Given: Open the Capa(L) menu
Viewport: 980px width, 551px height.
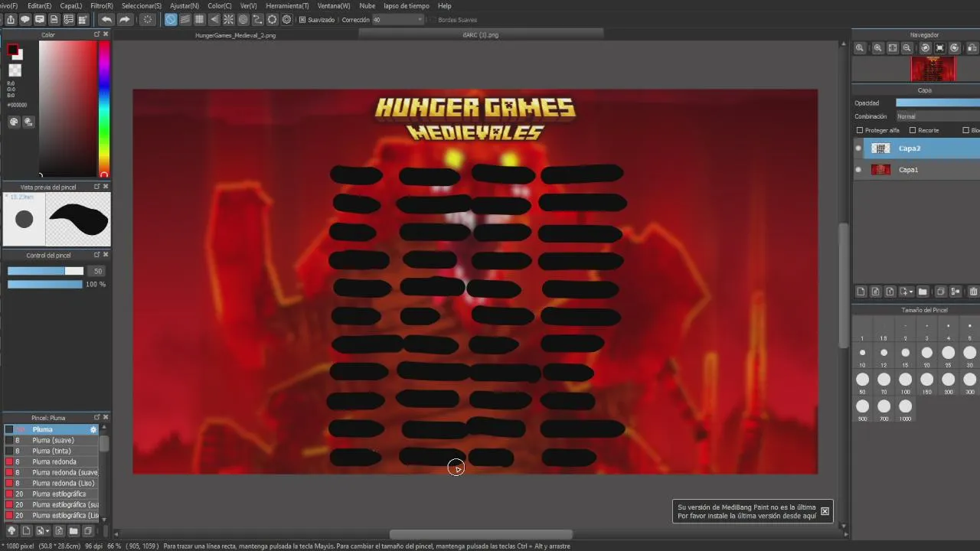Looking at the screenshot, I should [71, 5].
